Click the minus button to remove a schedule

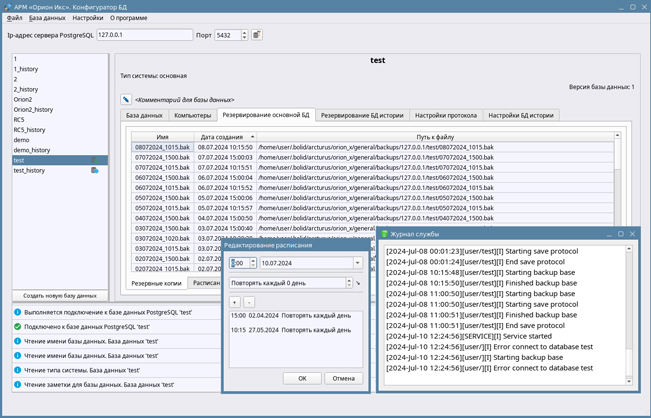[249, 301]
